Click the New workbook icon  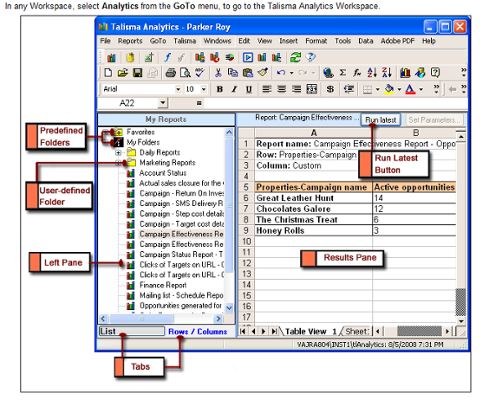tap(108, 73)
